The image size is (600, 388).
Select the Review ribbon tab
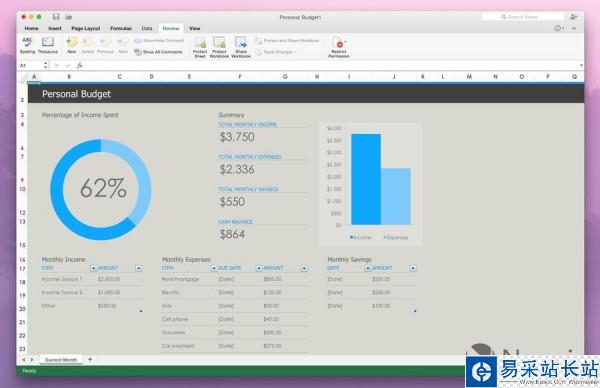[x=171, y=28]
